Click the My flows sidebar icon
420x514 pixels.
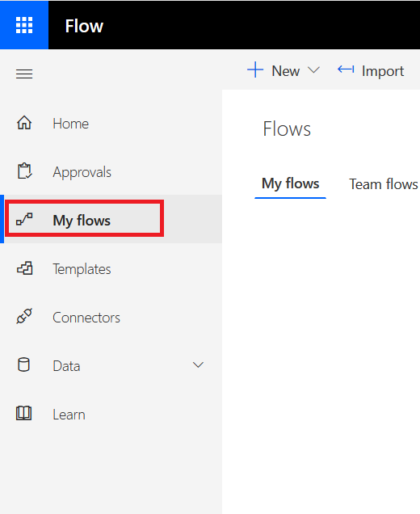click(24, 219)
